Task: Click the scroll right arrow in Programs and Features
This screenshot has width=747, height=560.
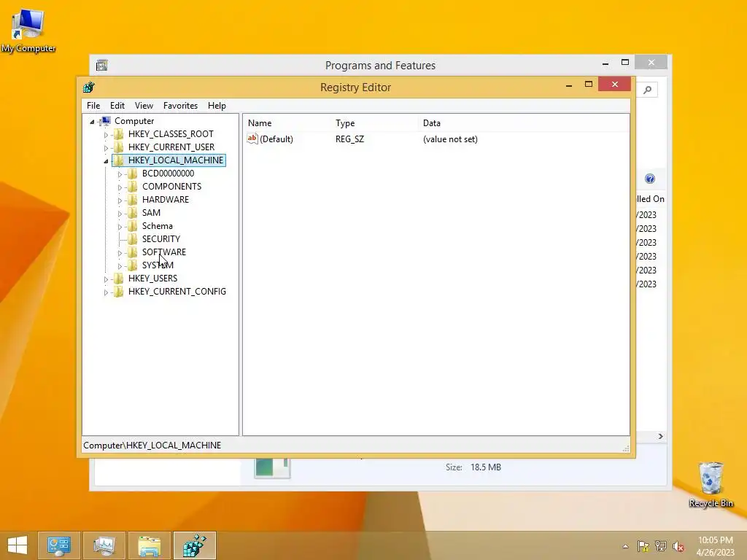Action: coord(661,436)
